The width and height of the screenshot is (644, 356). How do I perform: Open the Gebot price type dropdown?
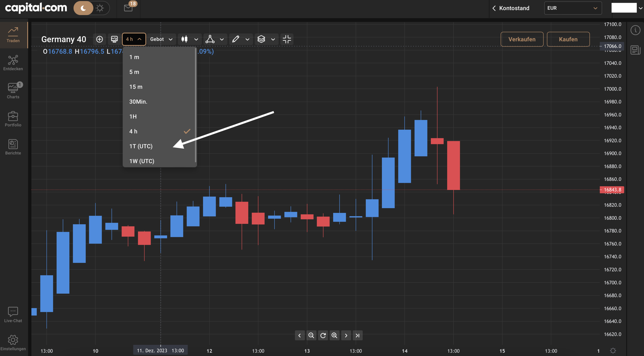[x=161, y=39]
